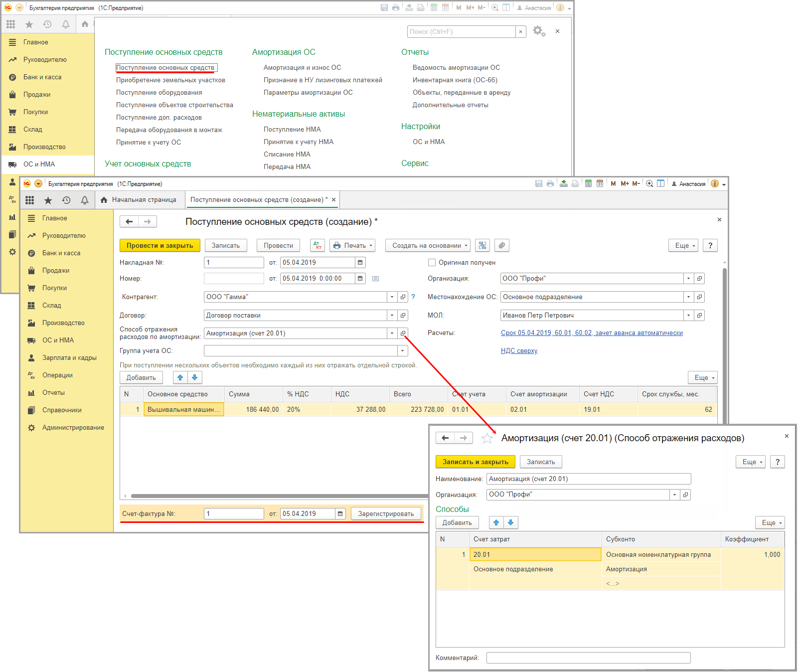Open Создать на основании dropdown

428,245
